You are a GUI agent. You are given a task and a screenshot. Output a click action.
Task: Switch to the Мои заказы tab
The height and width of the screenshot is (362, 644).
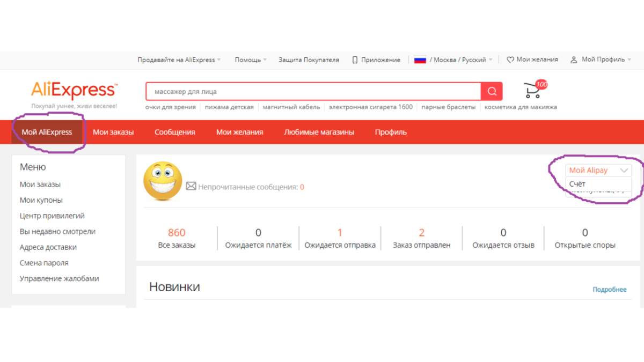(113, 132)
